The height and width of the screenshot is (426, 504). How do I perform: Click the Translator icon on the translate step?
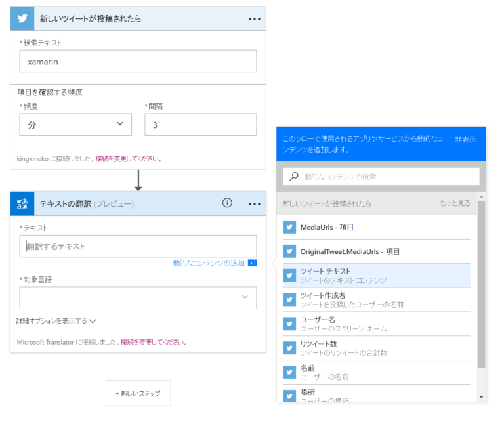[x=22, y=203]
